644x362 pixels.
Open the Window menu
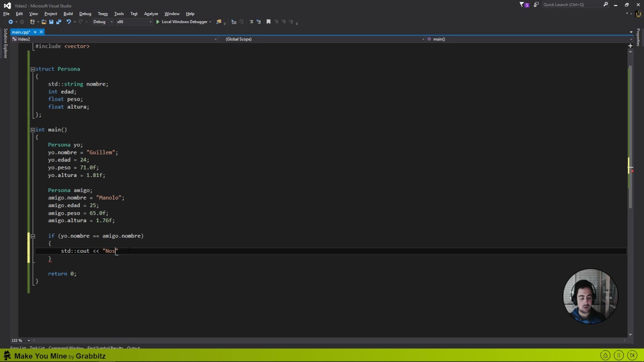172,14
